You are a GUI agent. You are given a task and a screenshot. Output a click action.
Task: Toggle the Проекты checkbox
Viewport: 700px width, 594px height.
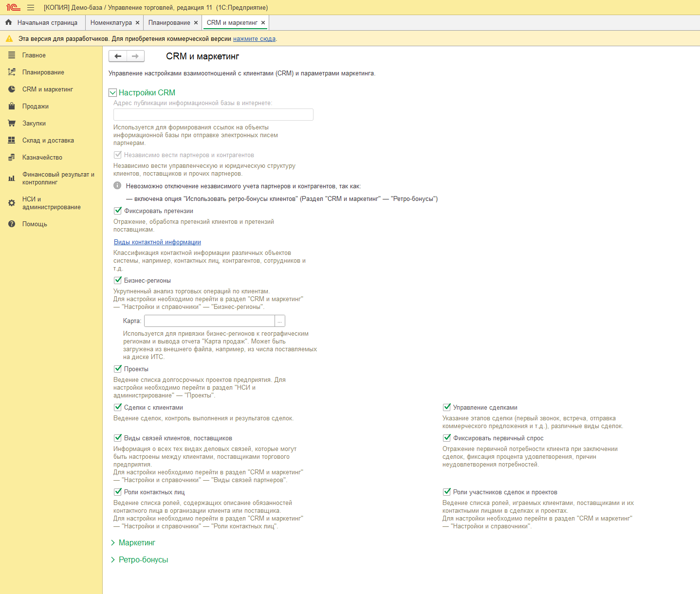pos(117,369)
